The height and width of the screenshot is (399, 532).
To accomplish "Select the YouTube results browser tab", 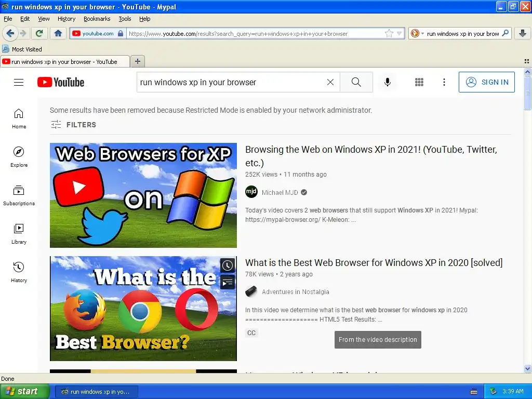I will (64, 61).
